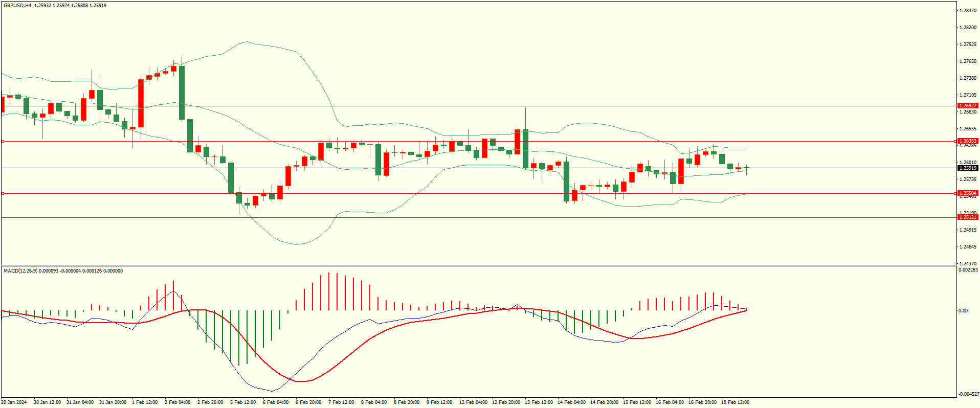Image resolution: width=980 pixels, height=408 pixels.
Task: Select the tall green candle at 2 Feb
Action: click(x=182, y=93)
